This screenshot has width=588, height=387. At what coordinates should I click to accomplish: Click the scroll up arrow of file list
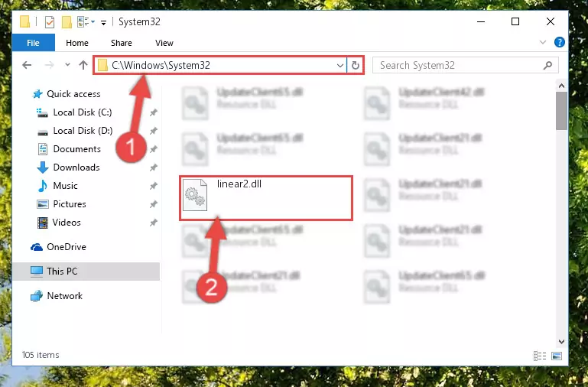[x=561, y=86]
